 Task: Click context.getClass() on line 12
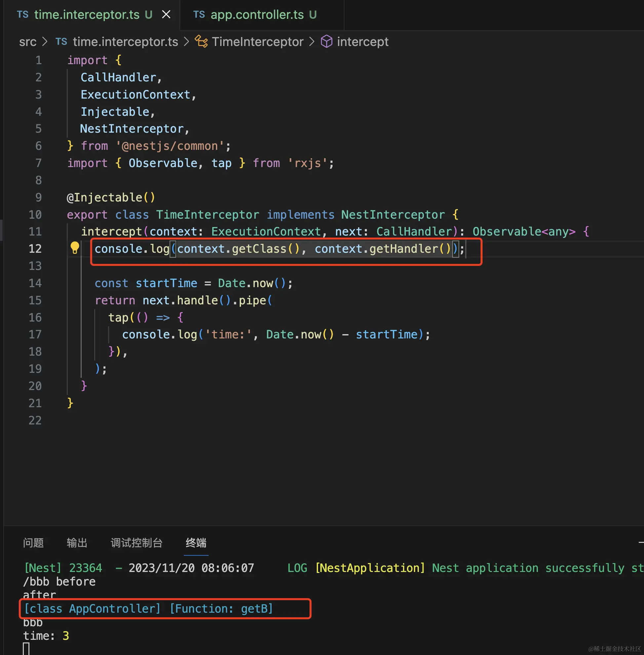pos(238,249)
